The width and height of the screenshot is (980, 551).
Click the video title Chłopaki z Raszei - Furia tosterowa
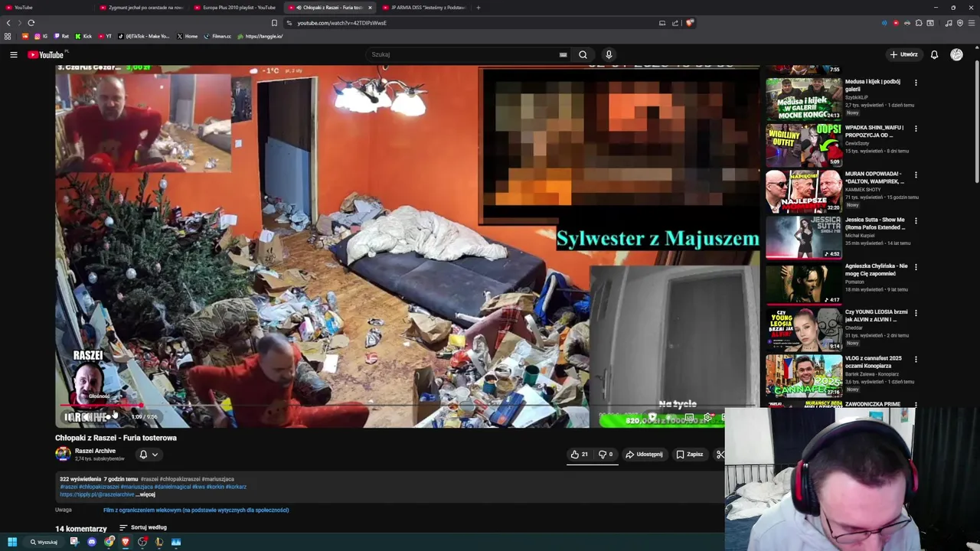(x=116, y=438)
